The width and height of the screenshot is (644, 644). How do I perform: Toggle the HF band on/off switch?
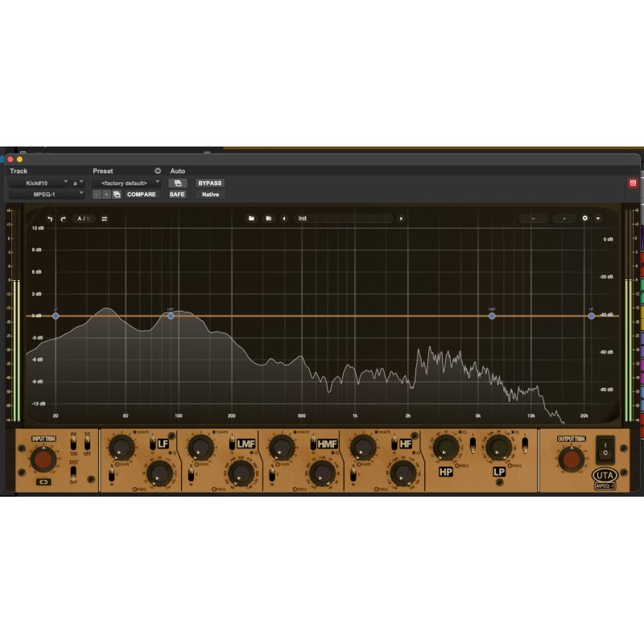click(x=394, y=444)
